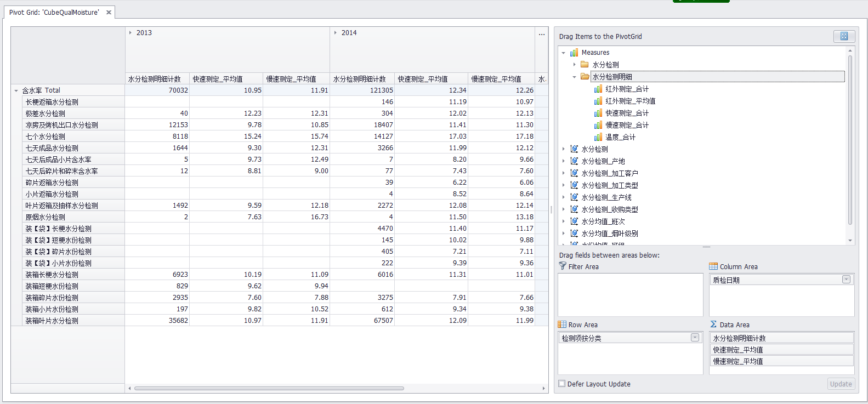868x404 pixels.
Task: Click the open 水分检测明细 folder icon
Action: [x=585, y=77]
